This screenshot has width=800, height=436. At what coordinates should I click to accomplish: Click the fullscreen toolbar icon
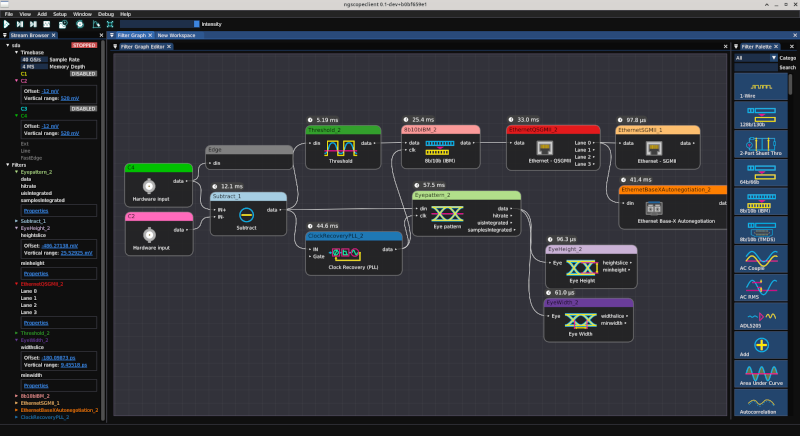click(110, 24)
